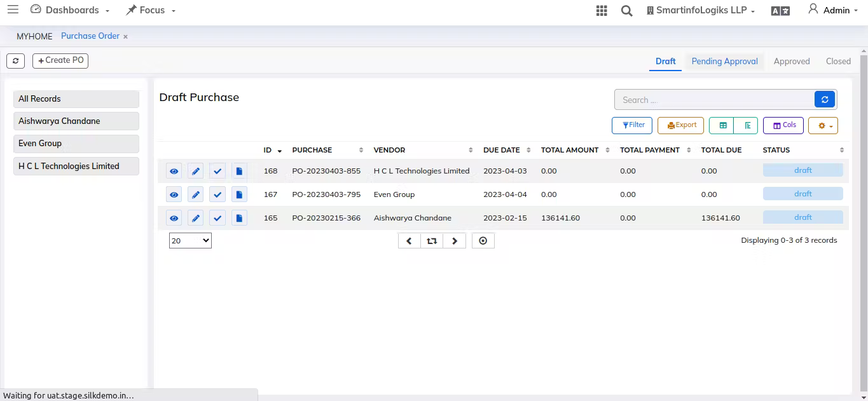Open the hamburger navigation menu
Screen dimensions: 868x401
coord(13,10)
